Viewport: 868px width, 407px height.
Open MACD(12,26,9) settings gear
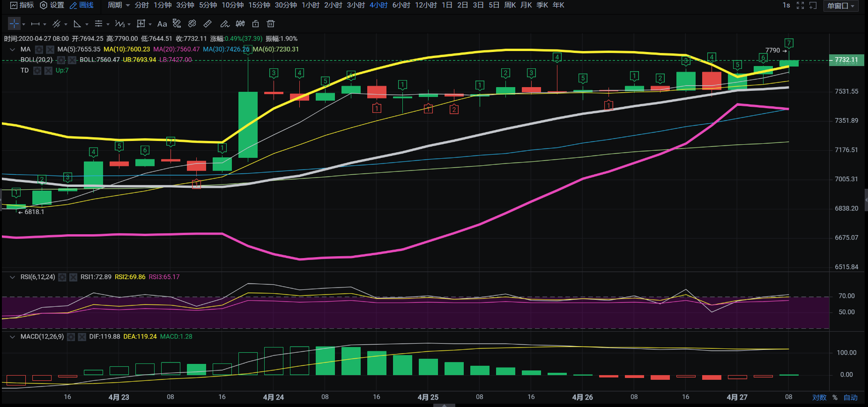[71, 337]
